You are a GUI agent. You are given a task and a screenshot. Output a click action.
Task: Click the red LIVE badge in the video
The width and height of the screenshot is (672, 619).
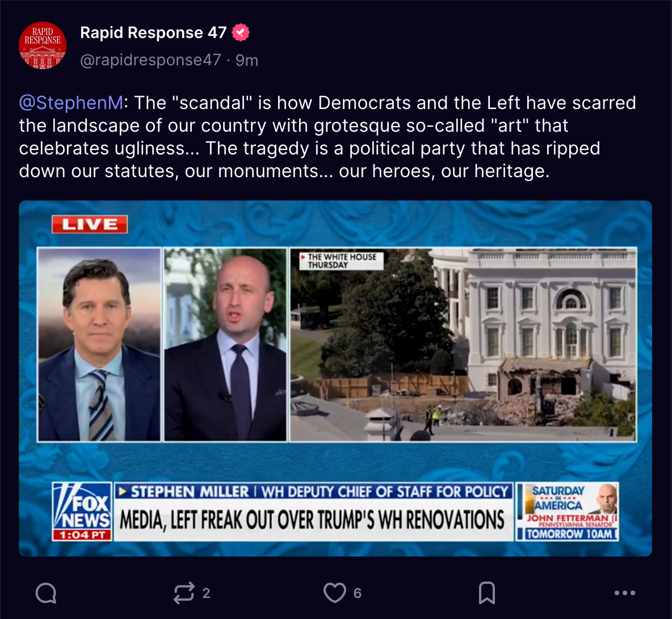pyautogui.click(x=90, y=224)
